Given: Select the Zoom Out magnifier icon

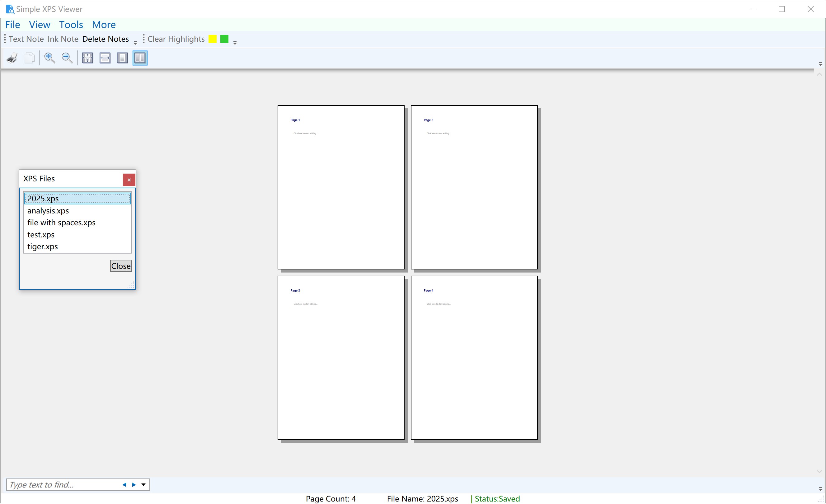Looking at the screenshot, I should click(x=67, y=58).
